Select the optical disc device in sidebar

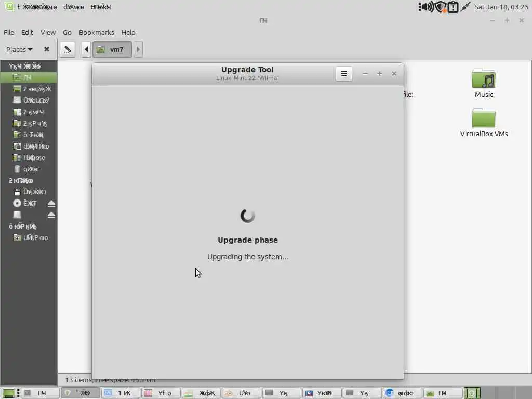pos(24,203)
